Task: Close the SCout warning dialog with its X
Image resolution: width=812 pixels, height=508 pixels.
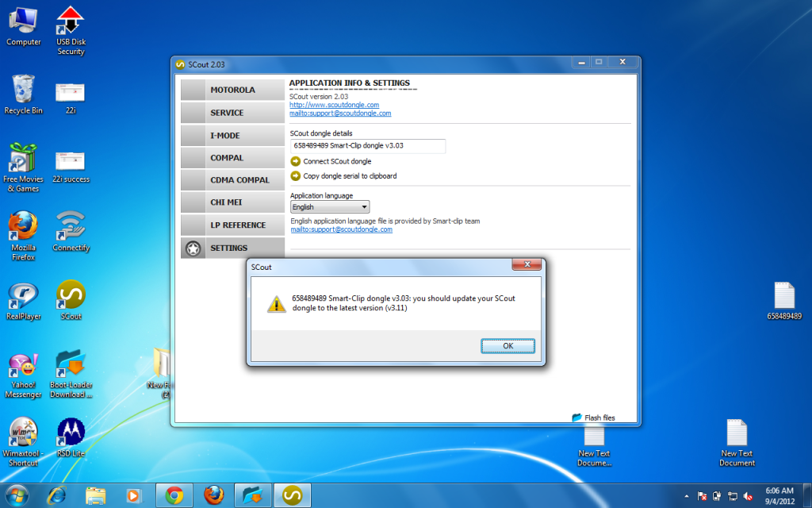Action: click(527, 264)
